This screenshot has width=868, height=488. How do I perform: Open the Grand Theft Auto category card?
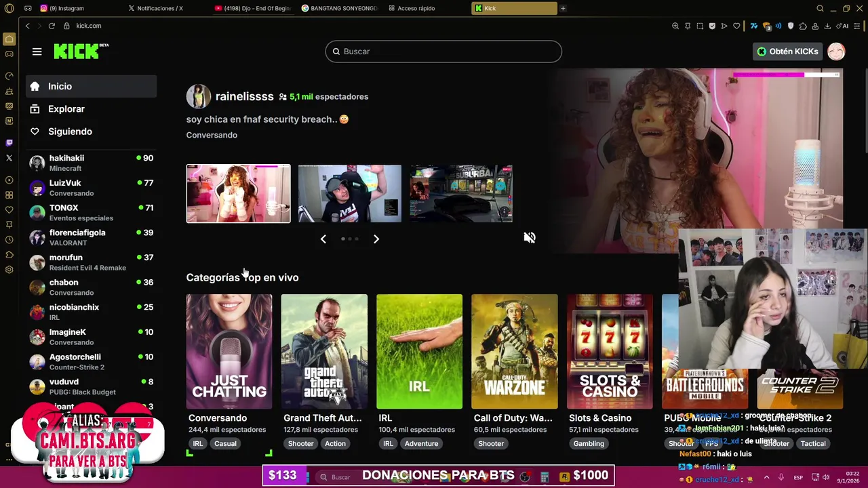(324, 352)
